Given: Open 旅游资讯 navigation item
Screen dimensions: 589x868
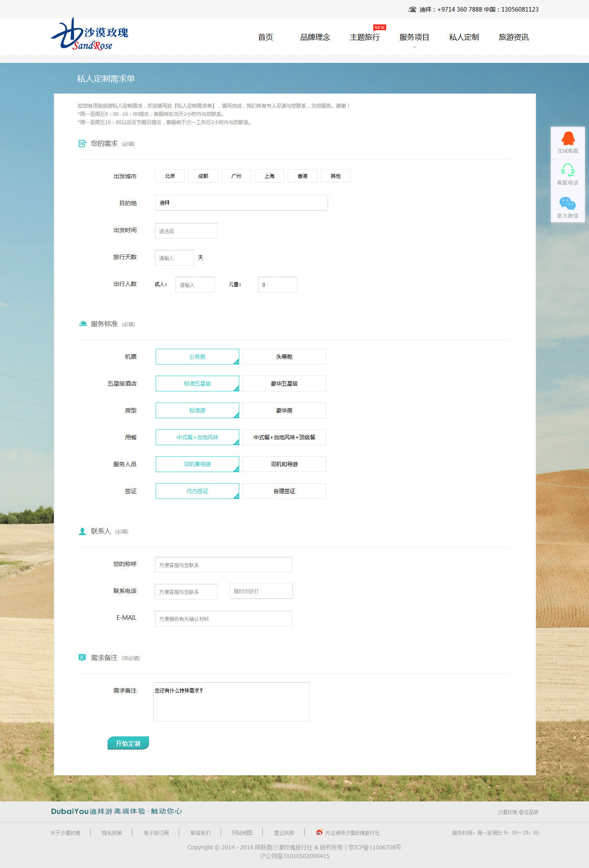Looking at the screenshot, I should click(x=513, y=37).
